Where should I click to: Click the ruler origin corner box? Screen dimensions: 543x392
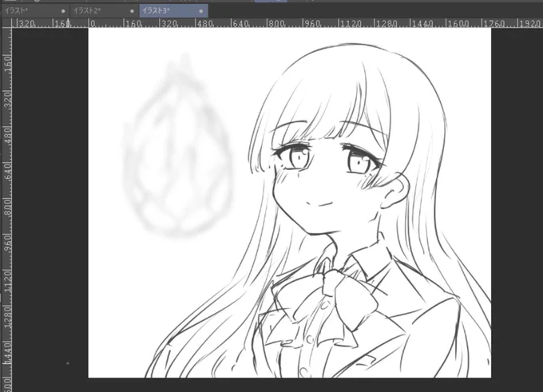(x=6, y=23)
